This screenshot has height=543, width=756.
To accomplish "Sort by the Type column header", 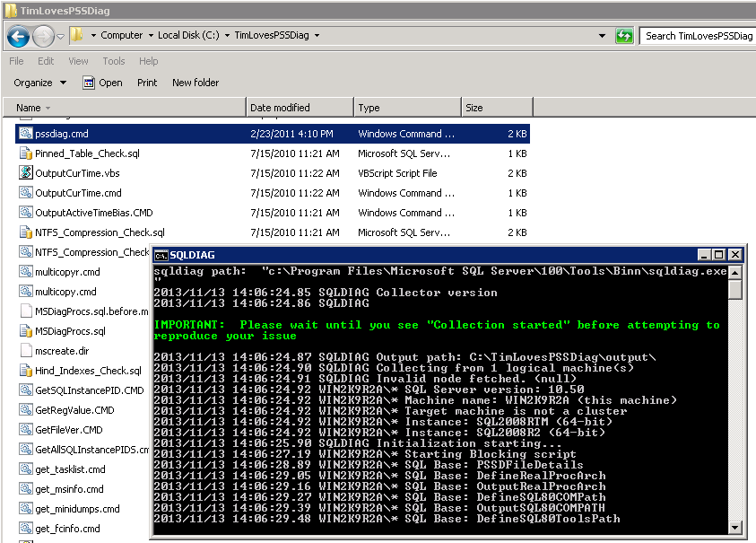I will [x=408, y=108].
